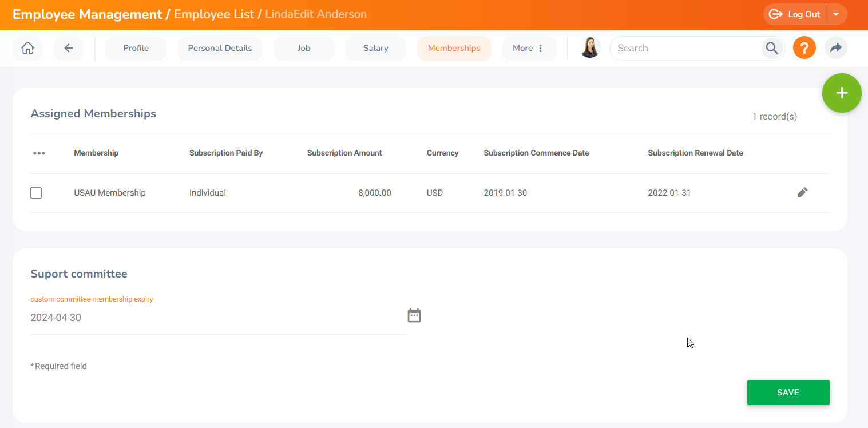Click the search magnifier icon

(x=772, y=48)
